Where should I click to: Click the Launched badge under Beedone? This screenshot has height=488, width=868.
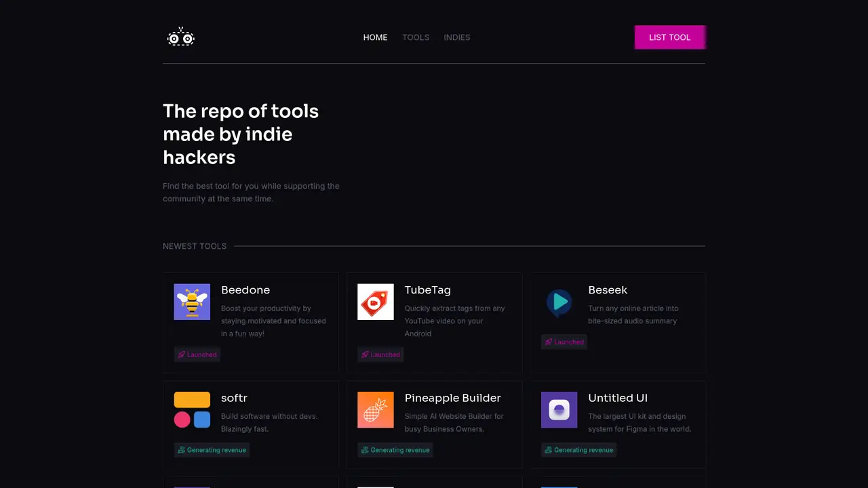197,354
